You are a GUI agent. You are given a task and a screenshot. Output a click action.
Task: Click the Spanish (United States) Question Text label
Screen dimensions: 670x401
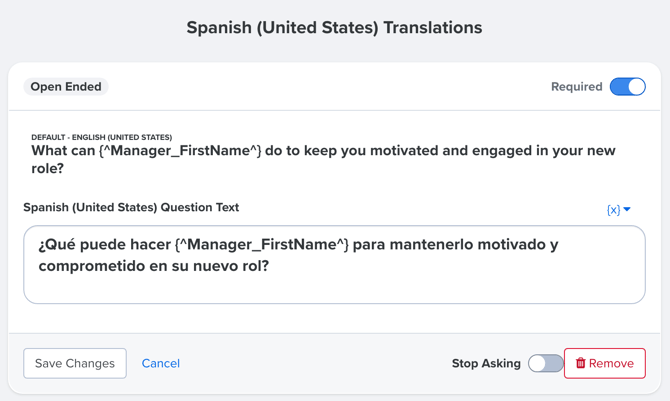[x=131, y=207]
